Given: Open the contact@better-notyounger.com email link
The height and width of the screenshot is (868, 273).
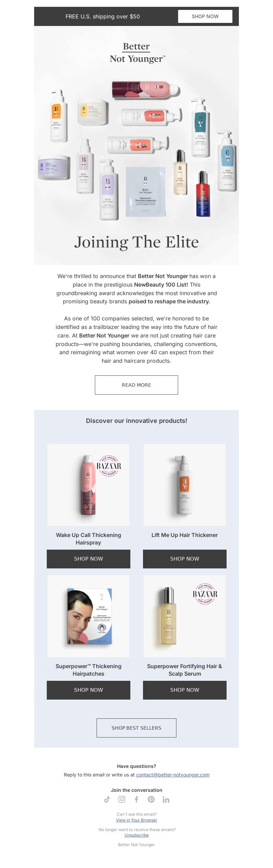Looking at the screenshot, I should coord(173,775).
